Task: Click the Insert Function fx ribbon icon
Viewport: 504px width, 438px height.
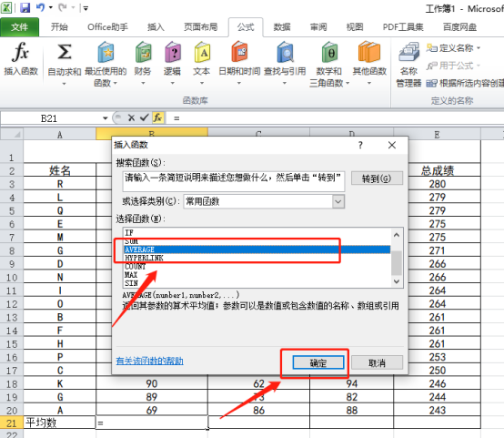Action: (20, 52)
